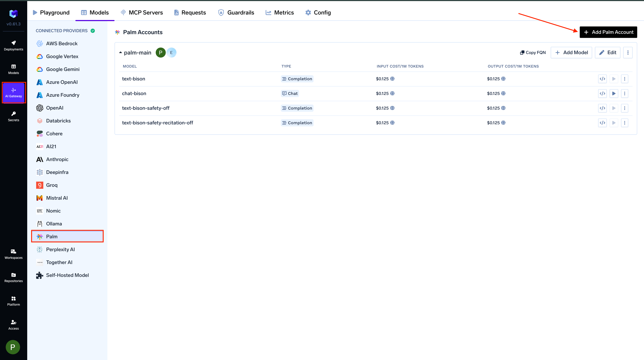Select Deepinfra provider
The height and width of the screenshot is (360, 644).
67,172
